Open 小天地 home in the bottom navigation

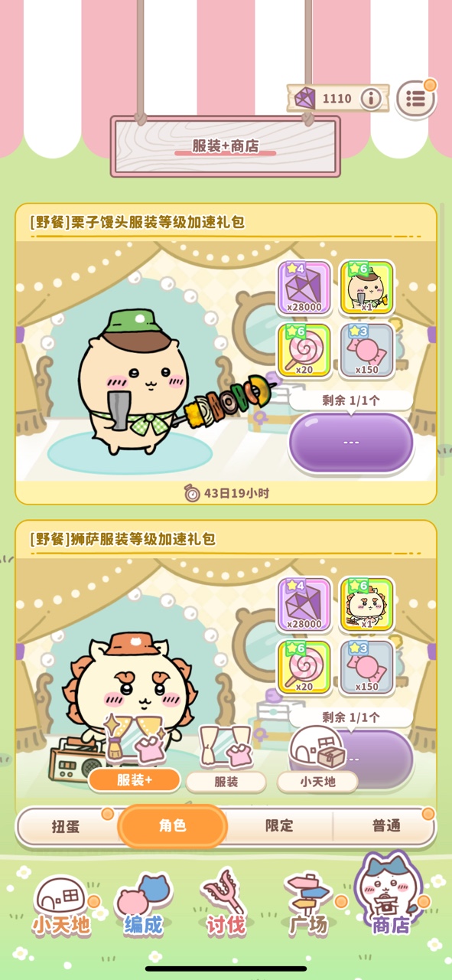pyautogui.click(x=61, y=904)
